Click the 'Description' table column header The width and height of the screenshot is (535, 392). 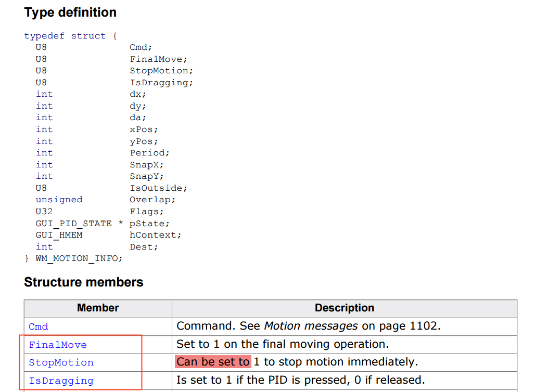pyautogui.click(x=345, y=308)
